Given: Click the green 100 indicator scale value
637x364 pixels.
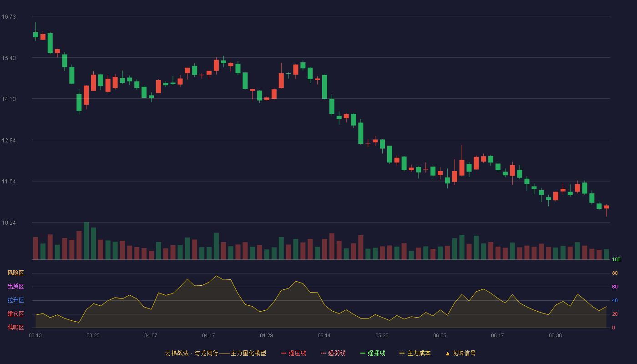Looking at the screenshot, I should click(616, 259).
